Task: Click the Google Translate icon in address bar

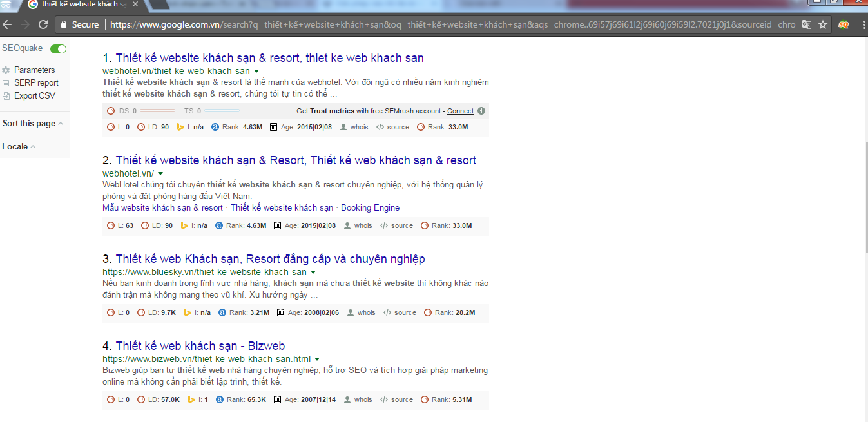Action: (806, 24)
